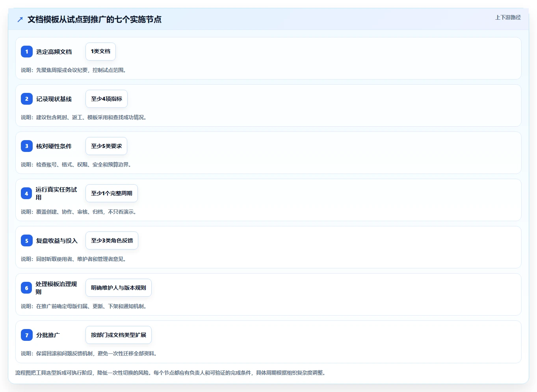
Task: Click the footer text 流程图把工具选型拆成可执行阶段
Action: coord(171,373)
